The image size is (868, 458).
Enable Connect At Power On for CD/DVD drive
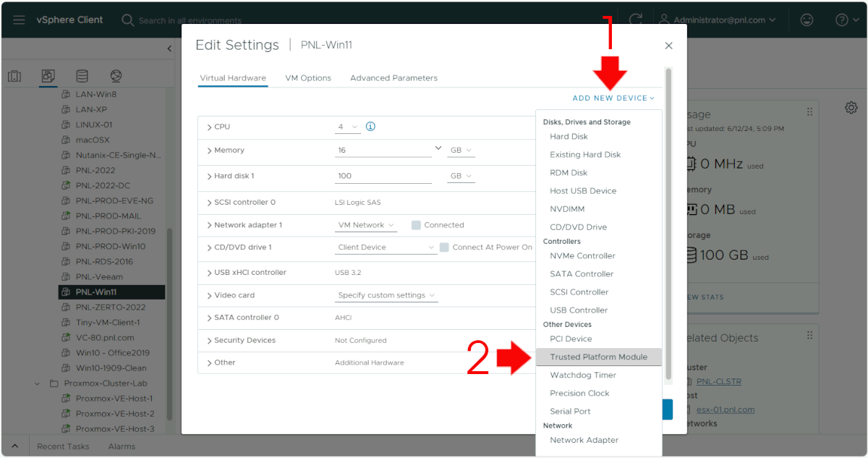click(443, 247)
